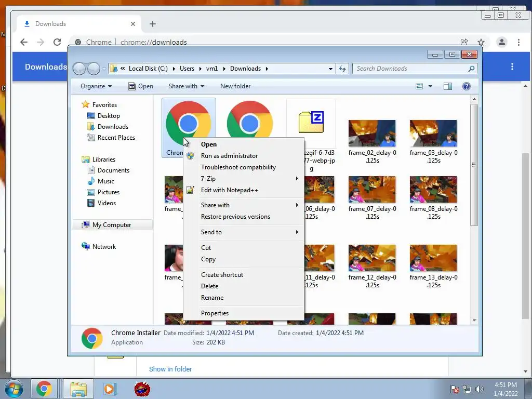Select frame_07_delay-0.125s thumbnail
532x399 pixels.
coord(372,189)
